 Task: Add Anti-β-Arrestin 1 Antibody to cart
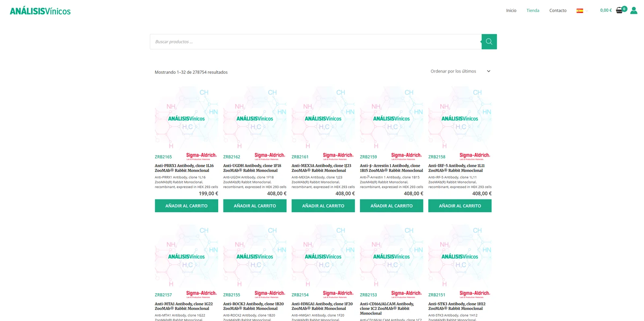[x=392, y=206]
